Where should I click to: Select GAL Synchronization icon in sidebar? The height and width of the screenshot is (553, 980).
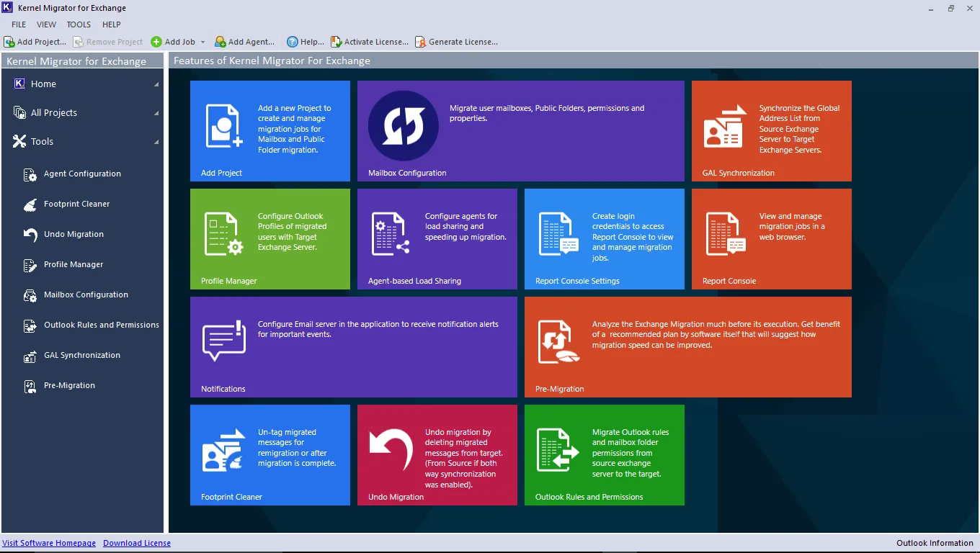(30, 356)
